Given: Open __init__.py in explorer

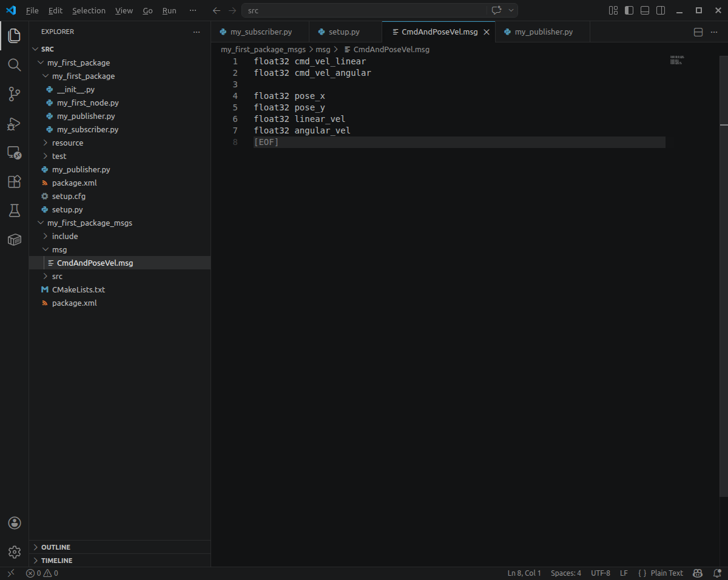Looking at the screenshot, I should point(76,89).
